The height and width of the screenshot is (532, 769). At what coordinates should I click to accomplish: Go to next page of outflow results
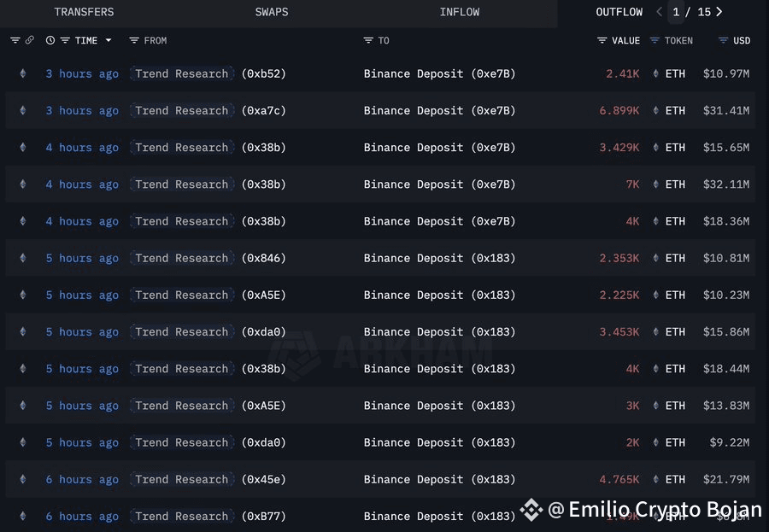[x=719, y=12]
